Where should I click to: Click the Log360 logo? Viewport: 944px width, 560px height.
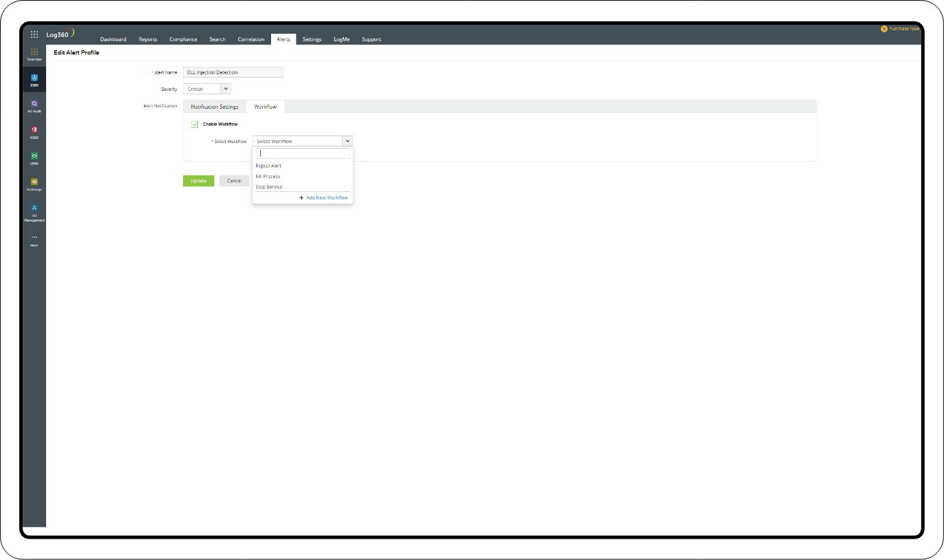[61, 34]
